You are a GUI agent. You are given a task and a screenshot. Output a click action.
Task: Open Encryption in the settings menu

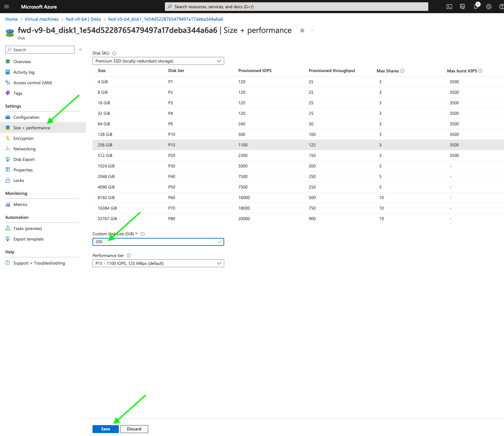point(23,139)
